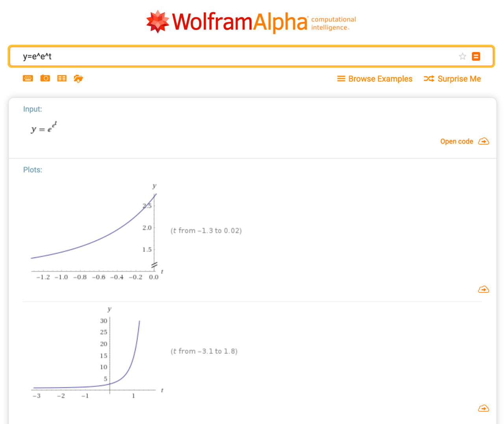The height and width of the screenshot is (424, 504).
Task: Click the "Plots:" pod heading
Action: (33, 170)
